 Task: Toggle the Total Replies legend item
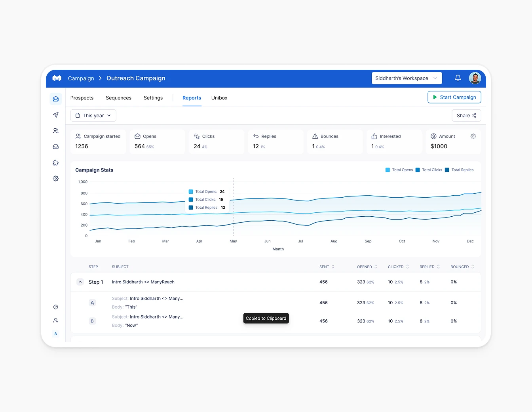[459, 170]
